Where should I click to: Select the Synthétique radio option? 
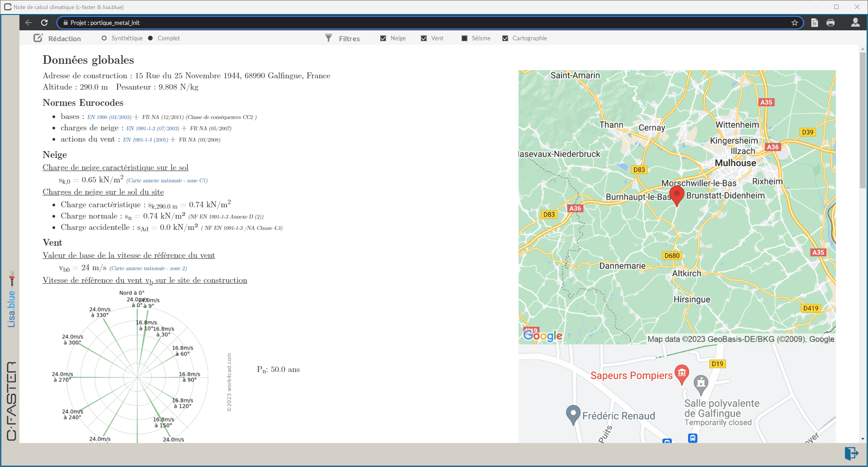point(104,38)
